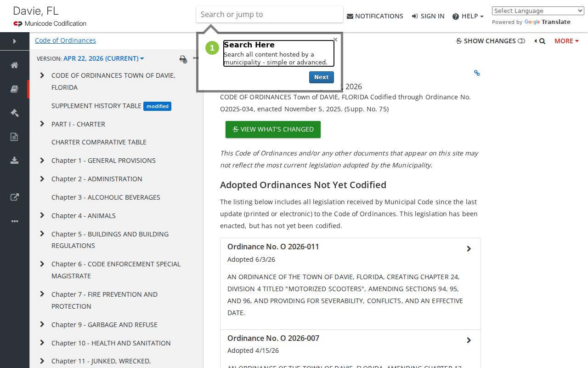Open Chapter 3 - Alcoholic Beverages
The image size is (588, 368).
tap(106, 197)
